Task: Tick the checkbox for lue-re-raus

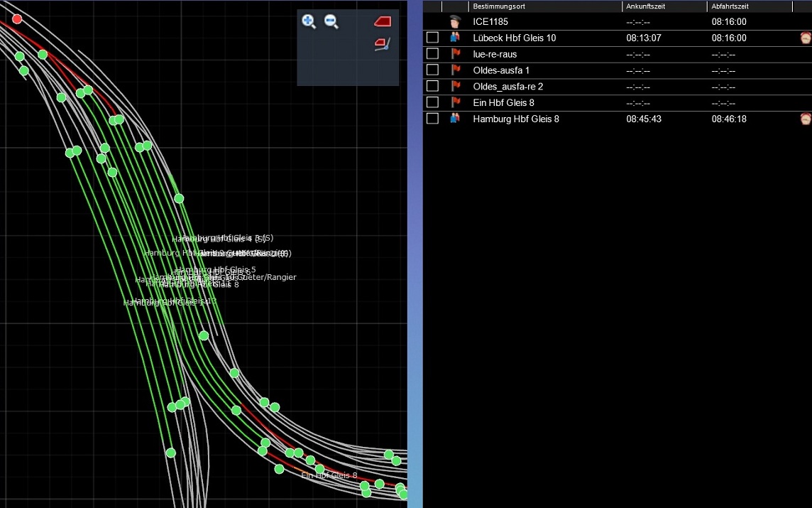Action: (432, 53)
